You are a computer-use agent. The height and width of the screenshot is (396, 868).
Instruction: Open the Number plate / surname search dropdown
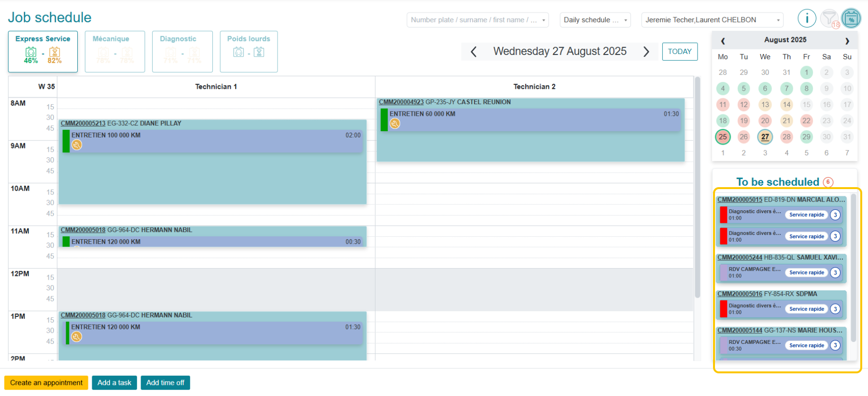tap(477, 20)
